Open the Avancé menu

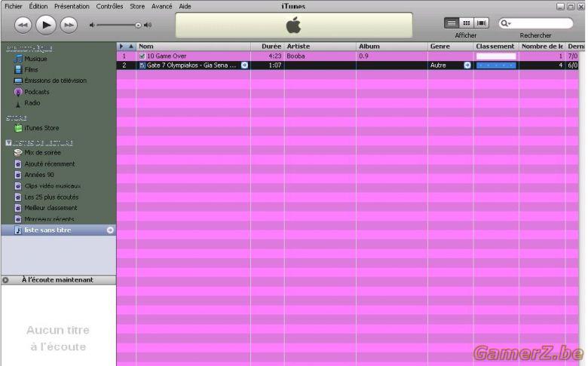(x=161, y=6)
